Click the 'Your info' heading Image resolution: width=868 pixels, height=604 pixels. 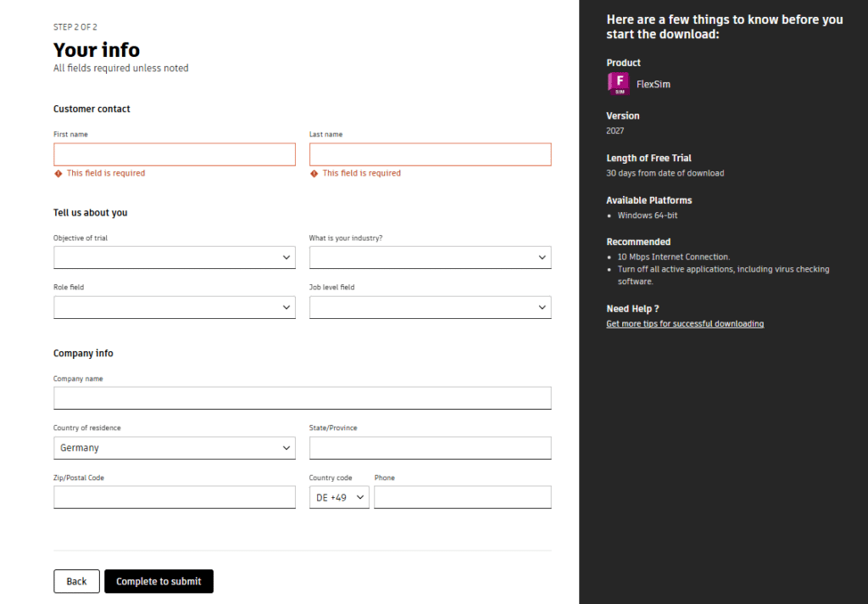point(97,50)
